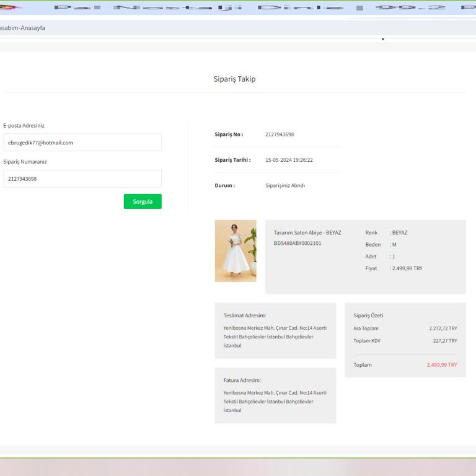
Task: Click the Hesabim-Anasayfa breadcrumb link
Action: pyautogui.click(x=22, y=28)
